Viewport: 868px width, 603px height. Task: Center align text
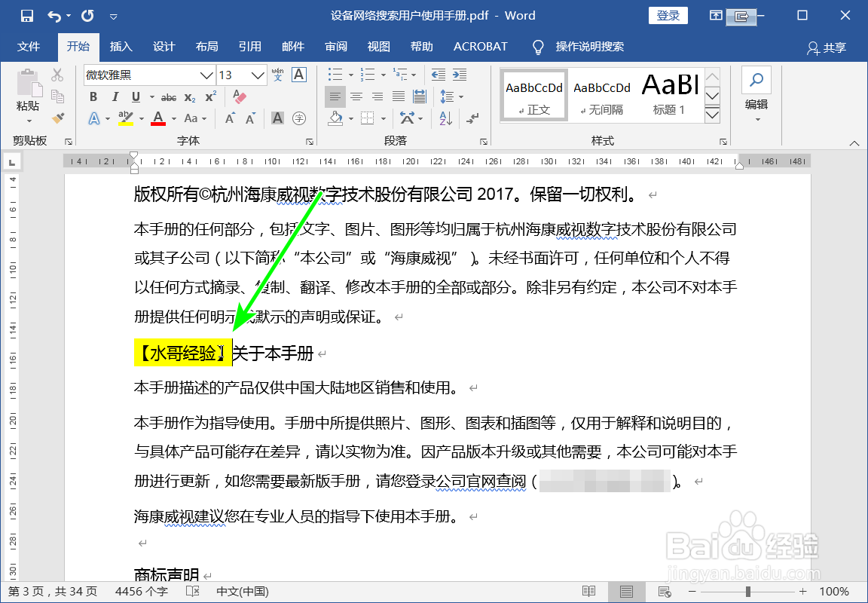pos(356,97)
